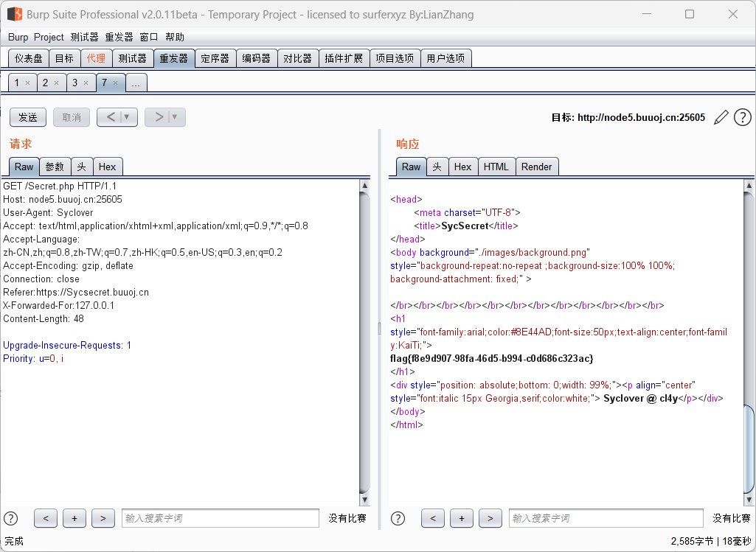
Task: Click the response search plus button
Action: click(x=462, y=518)
